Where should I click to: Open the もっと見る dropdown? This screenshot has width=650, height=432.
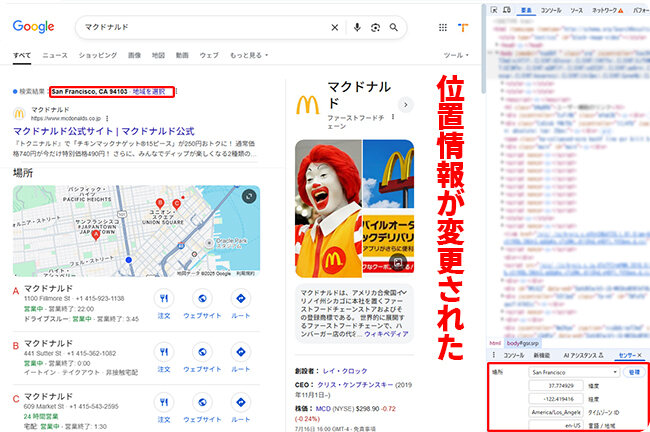click(249, 55)
